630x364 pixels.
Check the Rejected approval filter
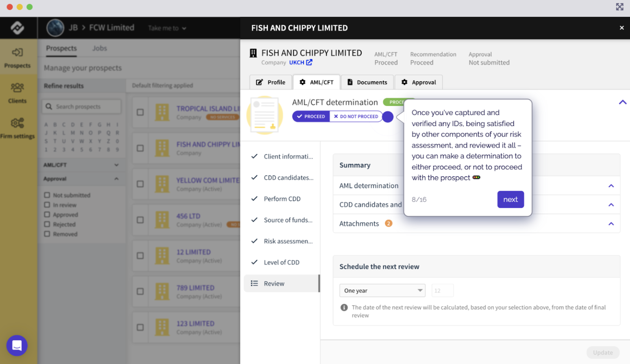click(x=47, y=224)
